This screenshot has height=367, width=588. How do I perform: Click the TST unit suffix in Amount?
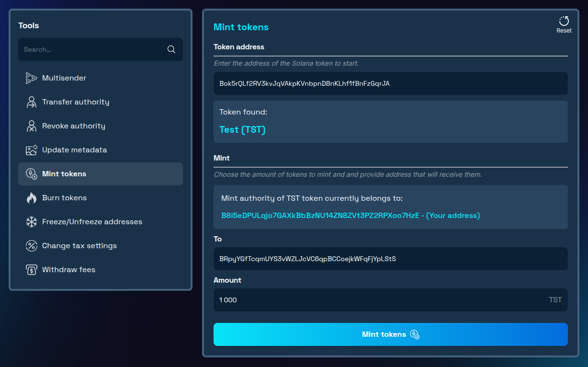click(x=555, y=300)
